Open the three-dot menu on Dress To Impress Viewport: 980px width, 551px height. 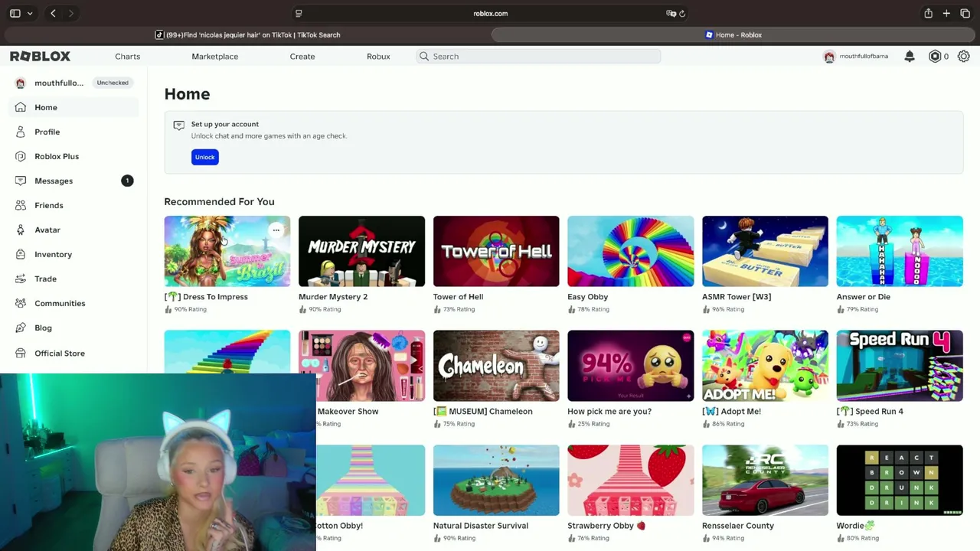[276, 230]
